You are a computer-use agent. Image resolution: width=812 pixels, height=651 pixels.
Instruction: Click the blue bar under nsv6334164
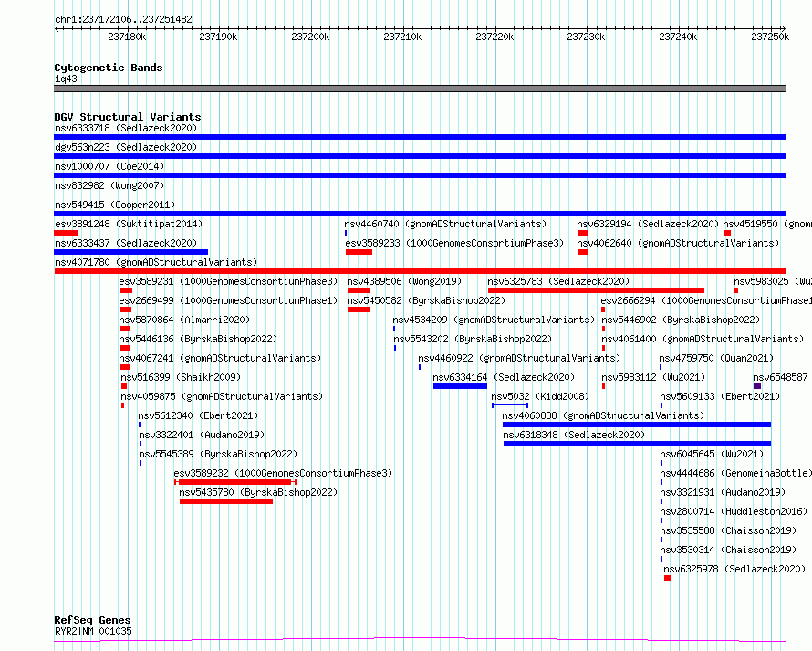461,386
